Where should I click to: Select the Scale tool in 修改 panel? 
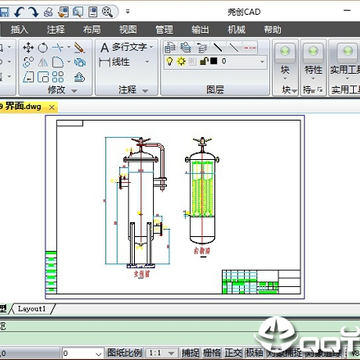[x=43, y=77]
